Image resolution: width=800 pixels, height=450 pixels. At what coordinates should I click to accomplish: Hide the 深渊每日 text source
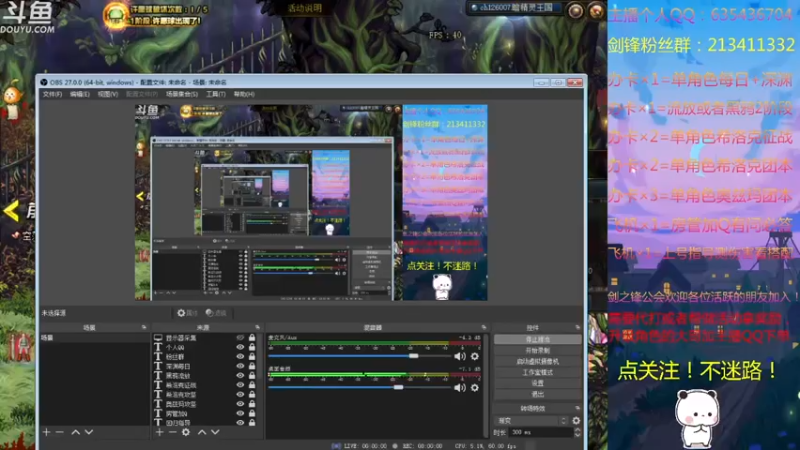[x=240, y=366]
